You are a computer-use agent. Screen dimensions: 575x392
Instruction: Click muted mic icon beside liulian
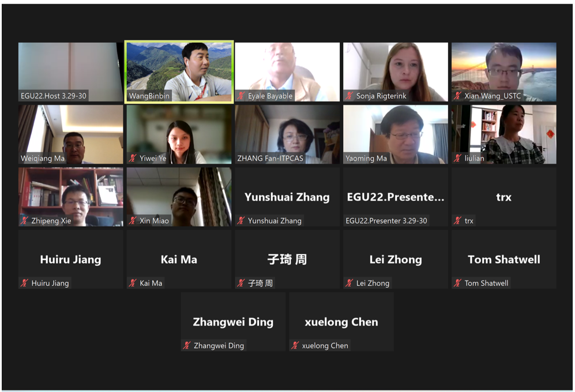tap(457, 159)
